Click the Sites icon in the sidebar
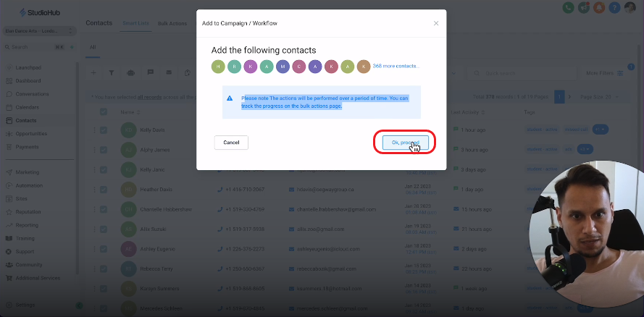The height and width of the screenshot is (317, 644). 9,198
